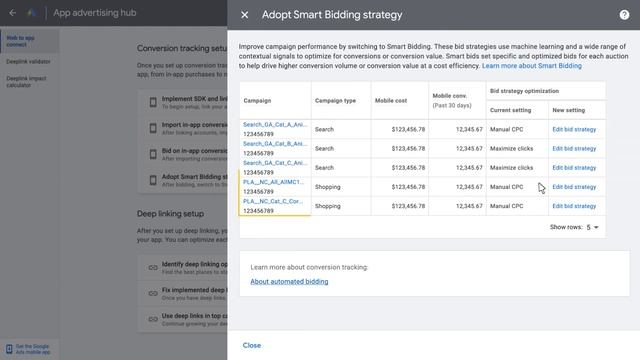Select Use deep links in top campaigns step
This screenshot has width=640, height=360.
[182, 319]
